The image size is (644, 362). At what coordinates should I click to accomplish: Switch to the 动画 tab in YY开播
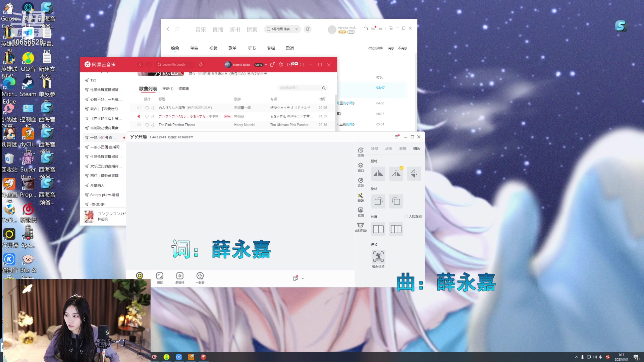click(x=388, y=148)
